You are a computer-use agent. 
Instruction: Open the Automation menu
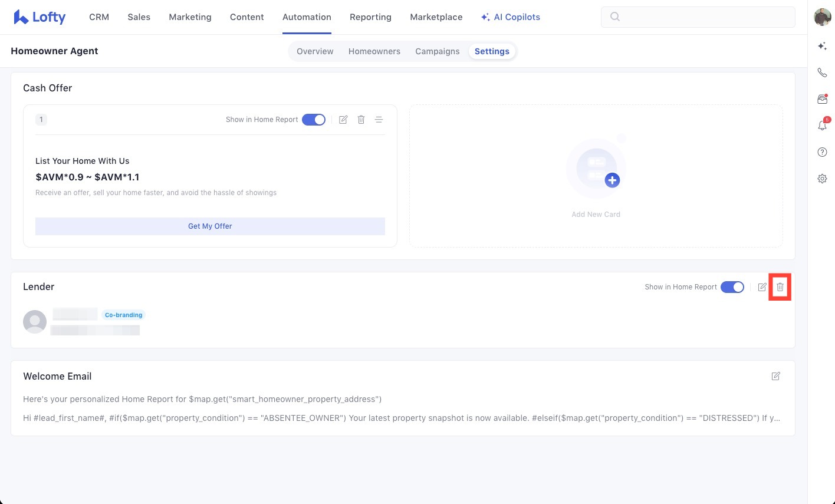point(307,17)
